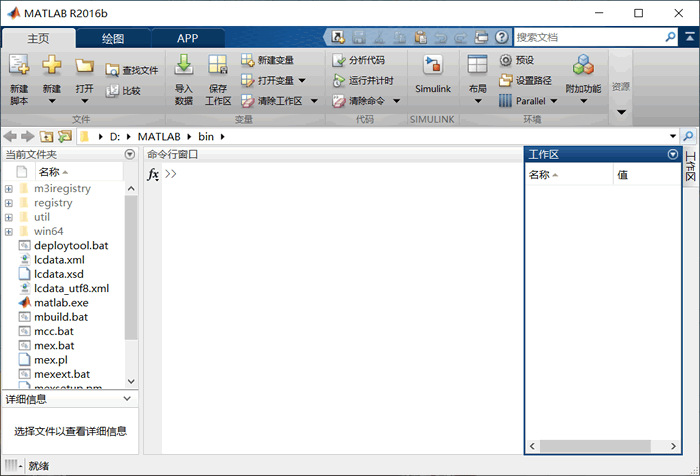Click the Add-Ons (附加功能) icon
700x476 pixels.
click(x=583, y=65)
